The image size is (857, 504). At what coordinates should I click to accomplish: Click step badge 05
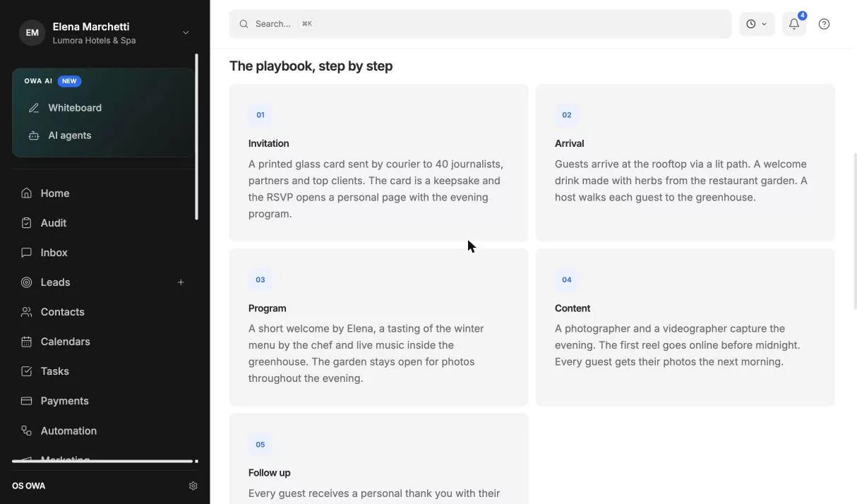260,445
